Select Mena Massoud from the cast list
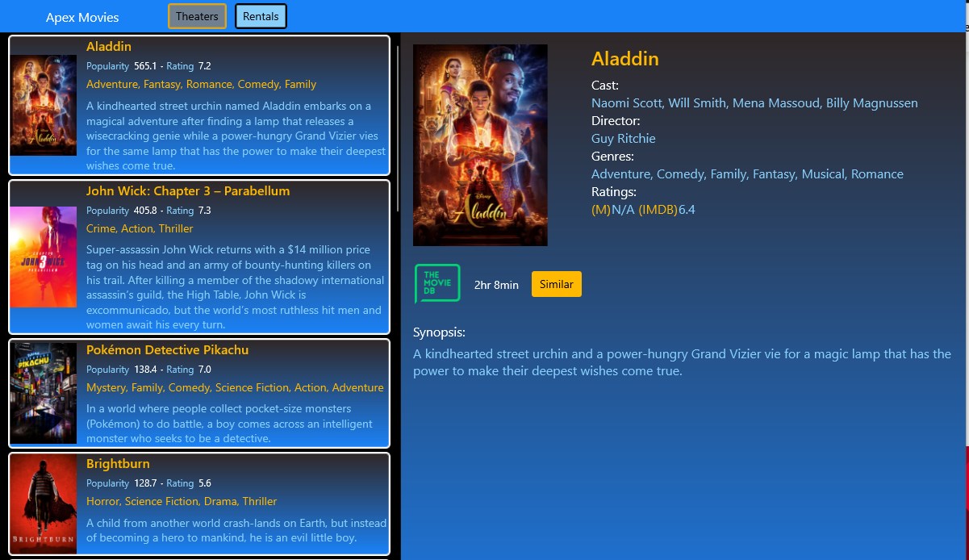This screenshot has width=969, height=560. pos(778,102)
